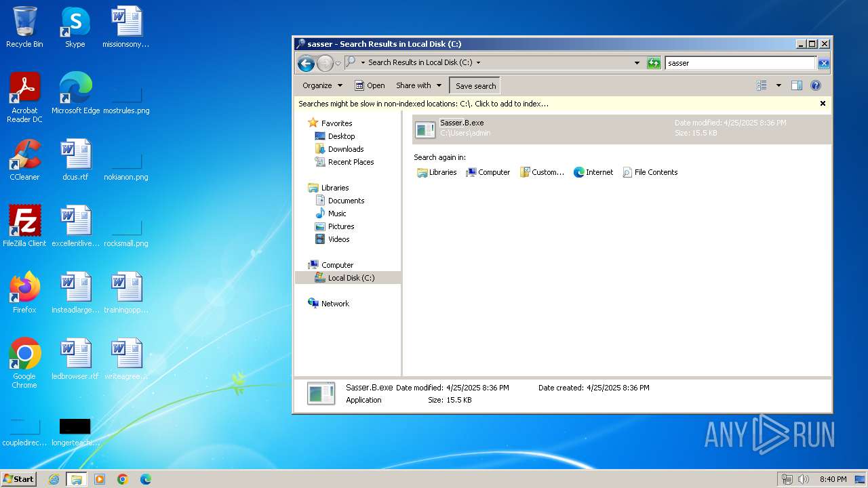Select the Firefox desktop shortcut

(24, 293)
